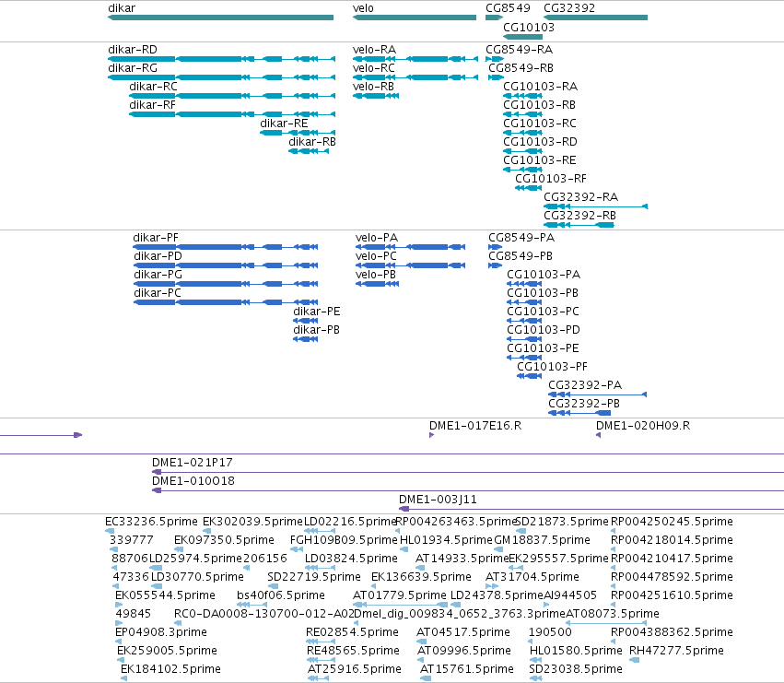Click CG8549-RA transcript label

(x=519, y=50)
